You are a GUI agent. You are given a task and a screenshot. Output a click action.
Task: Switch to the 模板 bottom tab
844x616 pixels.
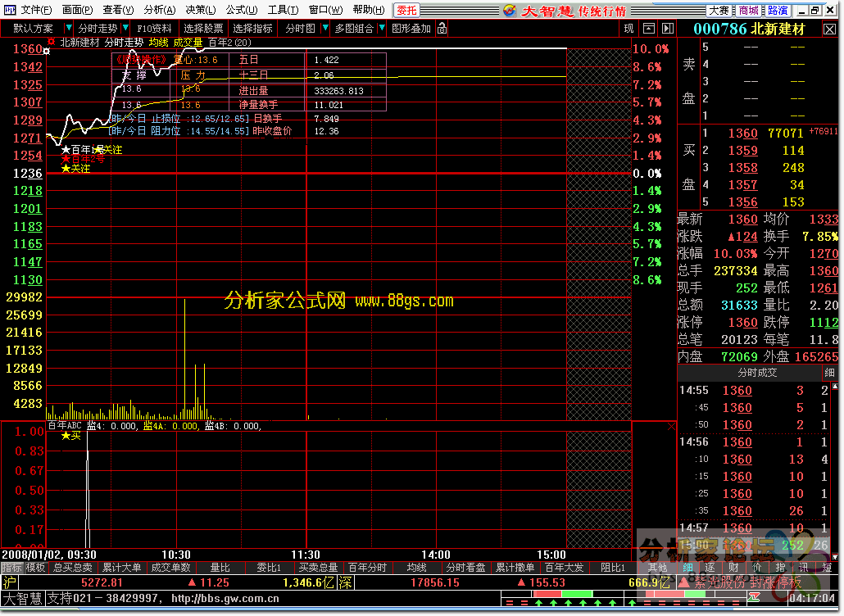click(x=35, y=568)
